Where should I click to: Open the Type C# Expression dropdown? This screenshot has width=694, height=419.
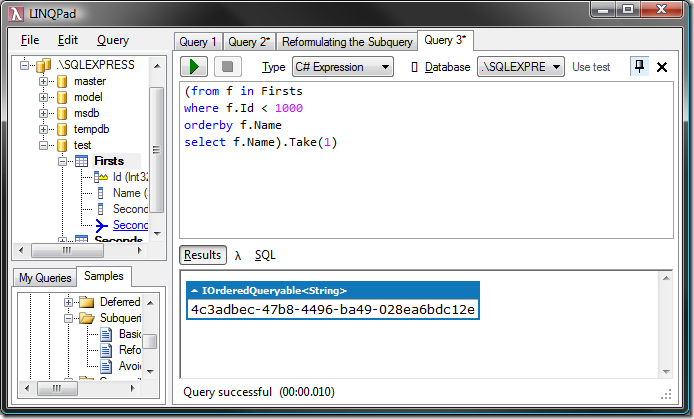[x=343, y=67]
